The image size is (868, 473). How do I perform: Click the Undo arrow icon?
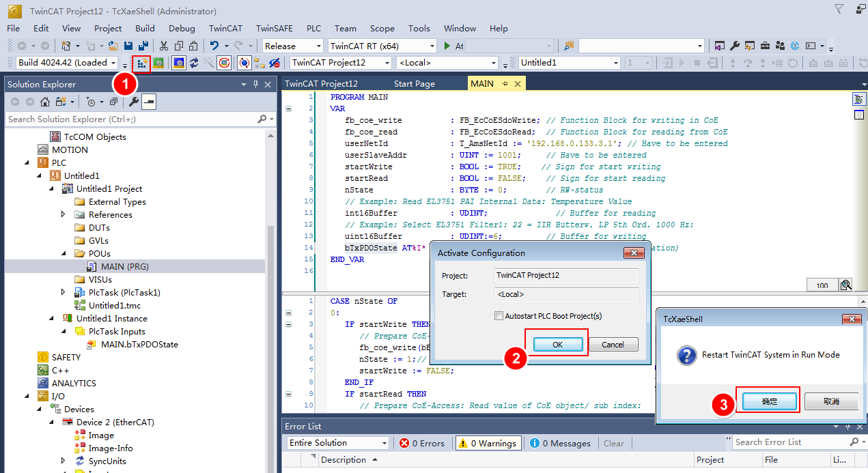tap(214, 46)
